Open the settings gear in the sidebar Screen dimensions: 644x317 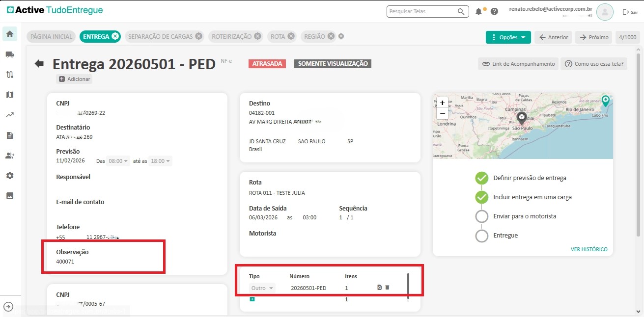coord(10,176)
